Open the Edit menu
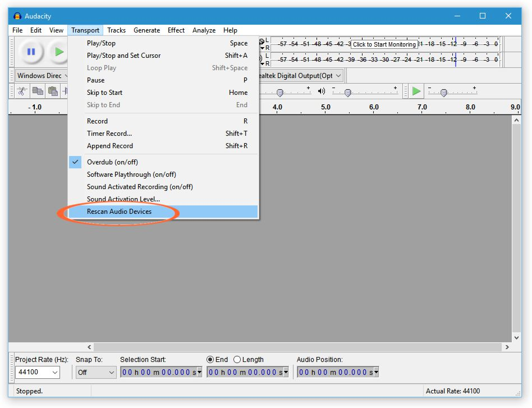 pyautogui.click(x=35, y=30)
